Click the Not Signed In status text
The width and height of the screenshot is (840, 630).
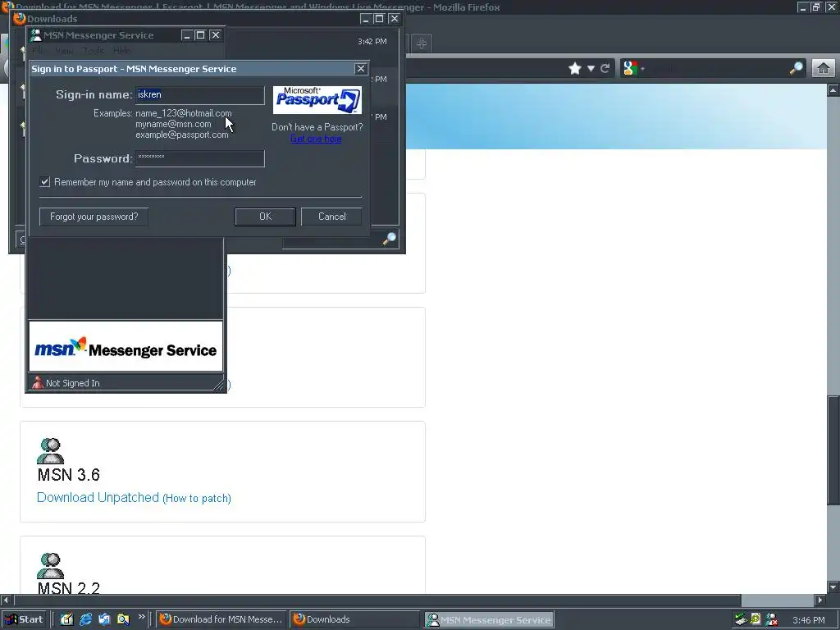click(72, 383)
